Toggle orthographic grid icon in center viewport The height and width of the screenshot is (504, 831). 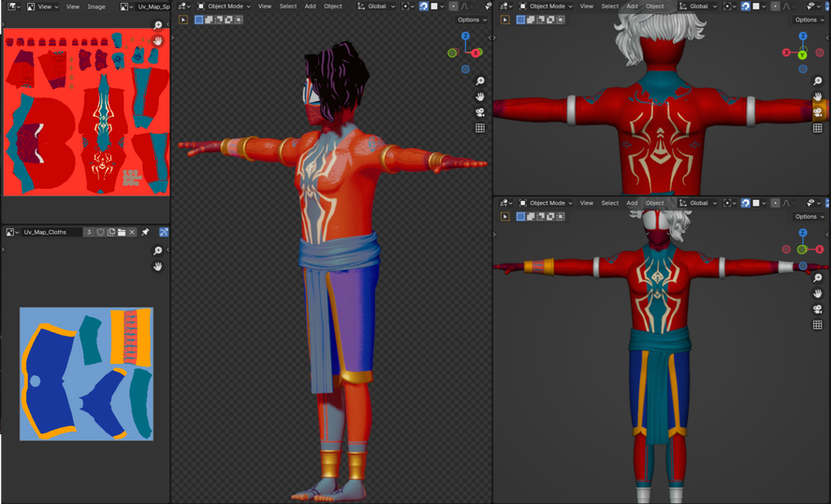(480, 128)
